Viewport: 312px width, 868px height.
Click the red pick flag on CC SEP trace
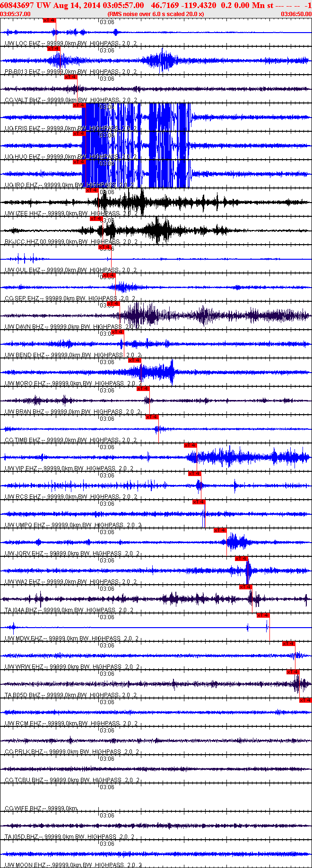point(109,275)
